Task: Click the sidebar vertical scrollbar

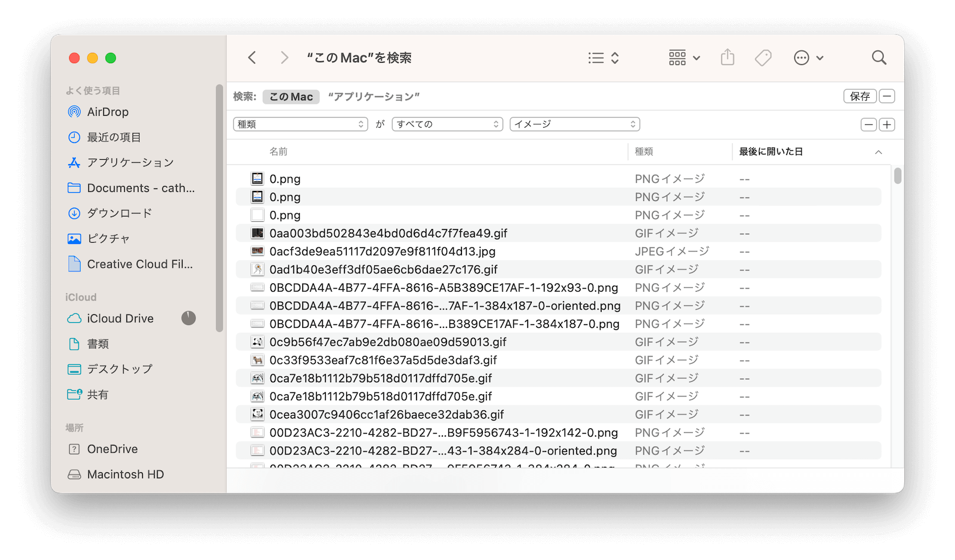Action: [x=220, y=209]
